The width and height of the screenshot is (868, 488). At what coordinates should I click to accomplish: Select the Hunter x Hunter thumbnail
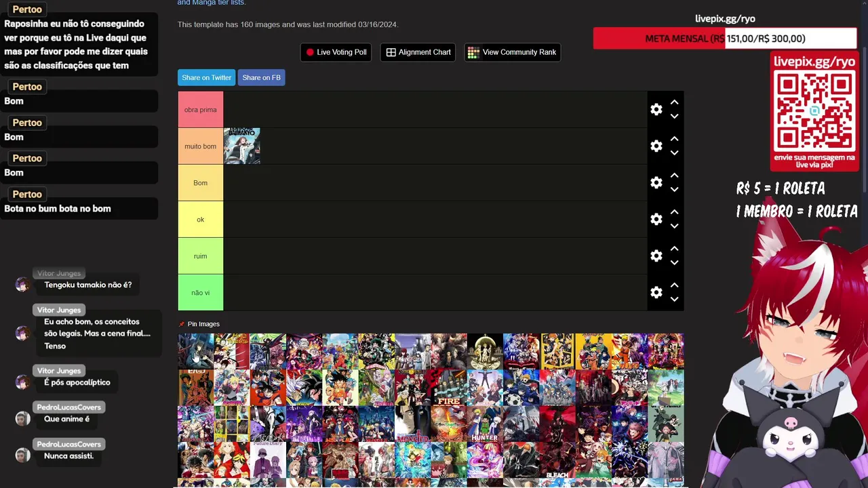coord(485,424)
